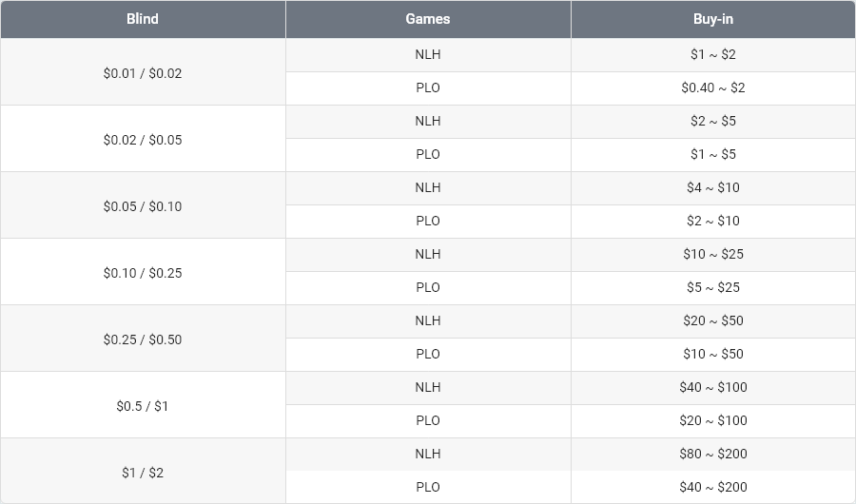Click the Blind column header
Image resolution: width=856 pixels, height=504 pixels.
tap(143, 19)
